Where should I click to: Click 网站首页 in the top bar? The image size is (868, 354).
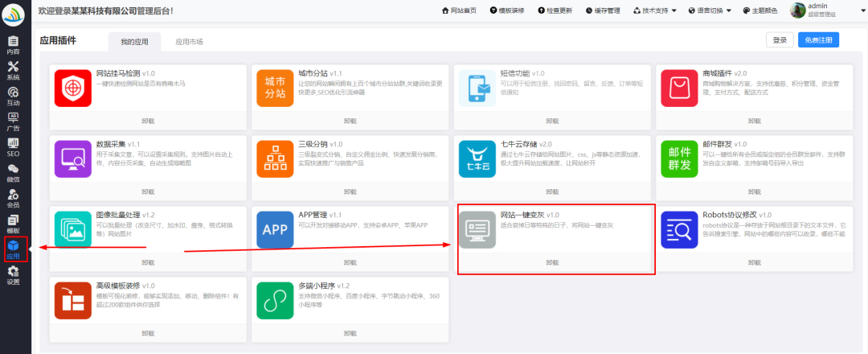tap(459, 10)
